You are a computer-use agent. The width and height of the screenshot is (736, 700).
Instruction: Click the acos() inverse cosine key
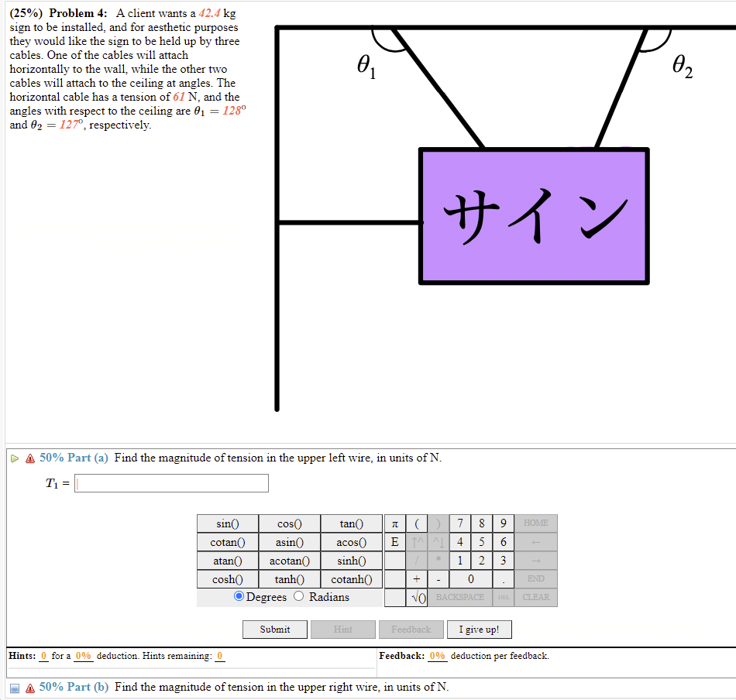coord(351,541)
